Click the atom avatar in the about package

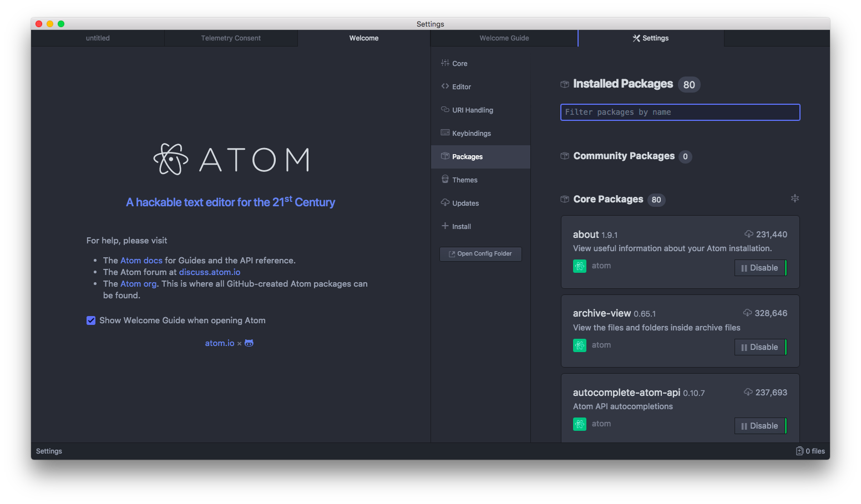coord(580,266)
